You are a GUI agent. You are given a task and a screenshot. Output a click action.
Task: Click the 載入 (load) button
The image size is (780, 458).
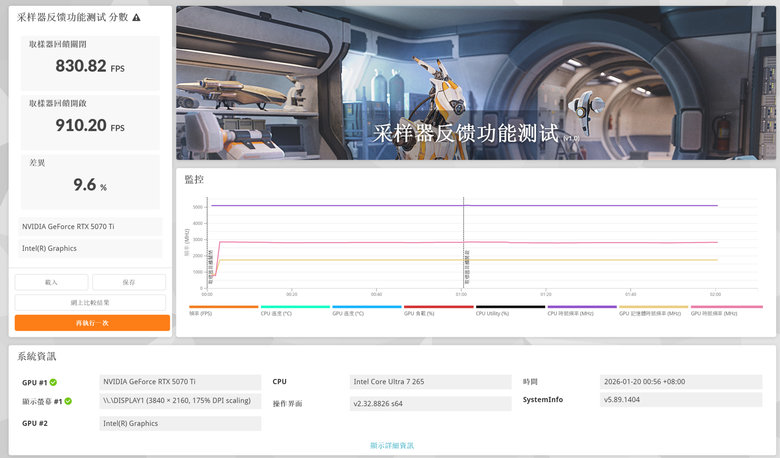51,282
